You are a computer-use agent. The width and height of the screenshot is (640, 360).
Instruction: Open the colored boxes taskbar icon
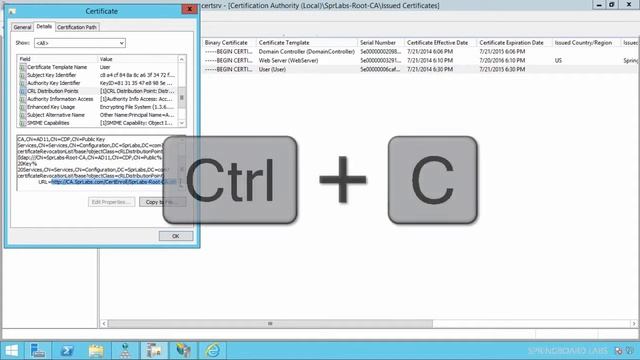tap(183, 350)
